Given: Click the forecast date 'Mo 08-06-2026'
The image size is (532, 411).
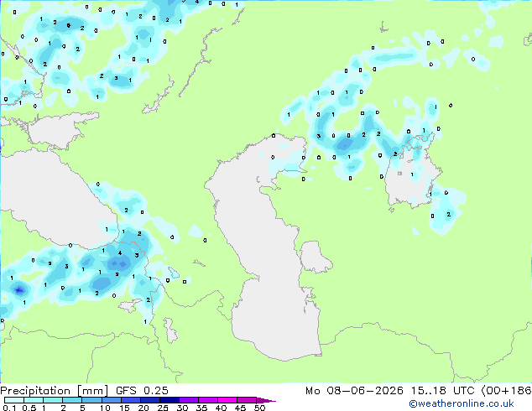Looking at the screenshot, I should point(354,391).
